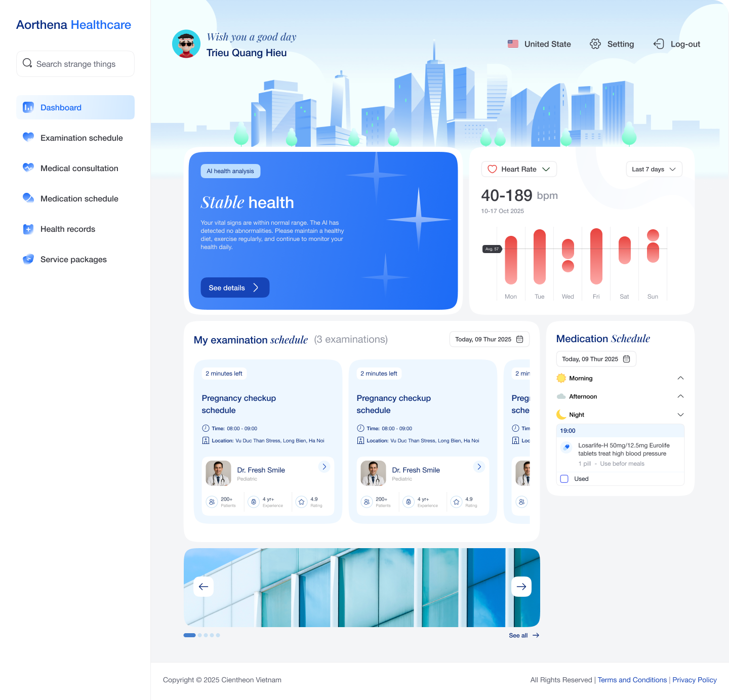Open the Privacy Policy link

pyautogui.click(x=694, y=680)
